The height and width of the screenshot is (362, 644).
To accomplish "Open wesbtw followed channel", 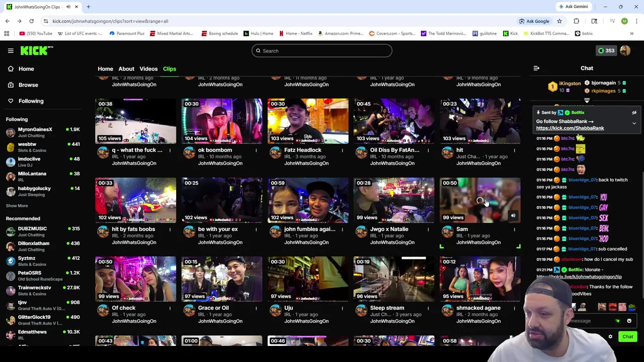I will [x=42, y=147].
